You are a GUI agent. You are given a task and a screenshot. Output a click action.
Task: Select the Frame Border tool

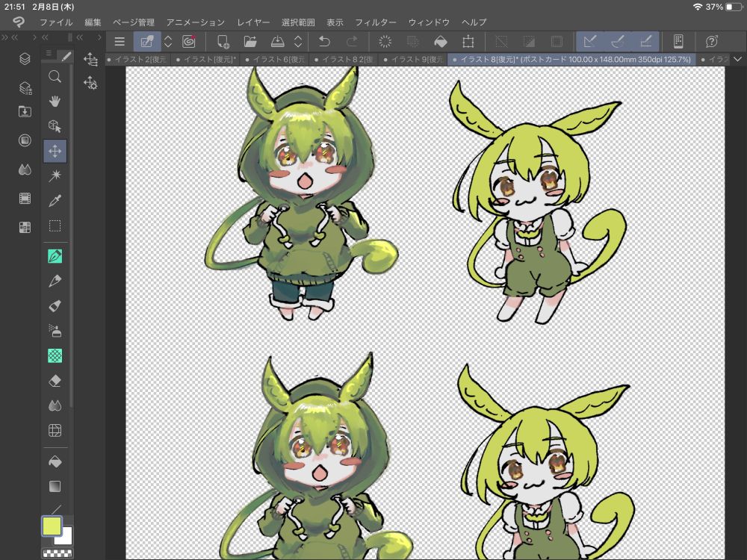pos(55,431)
